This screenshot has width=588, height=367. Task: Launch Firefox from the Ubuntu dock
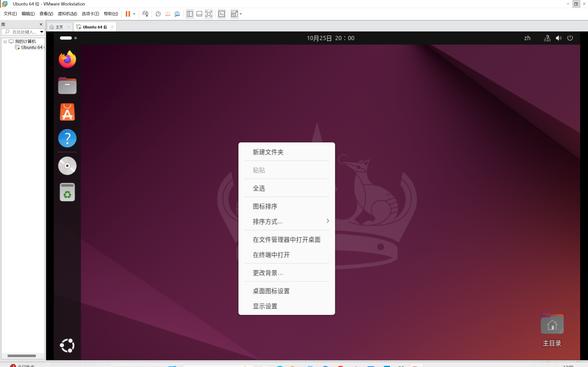click(x=67, y=59)
